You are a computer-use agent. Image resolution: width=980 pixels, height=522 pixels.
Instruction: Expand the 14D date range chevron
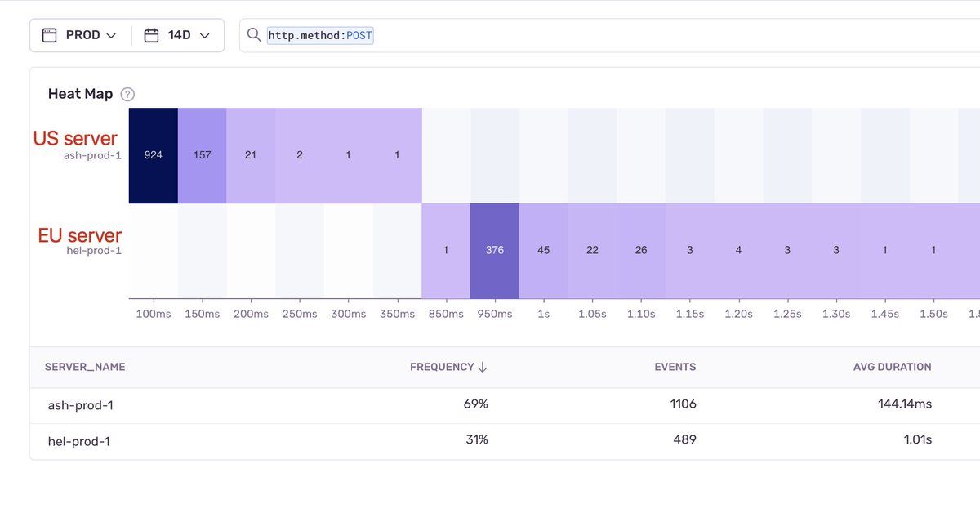pyautogui.click(x=205, y=35)
